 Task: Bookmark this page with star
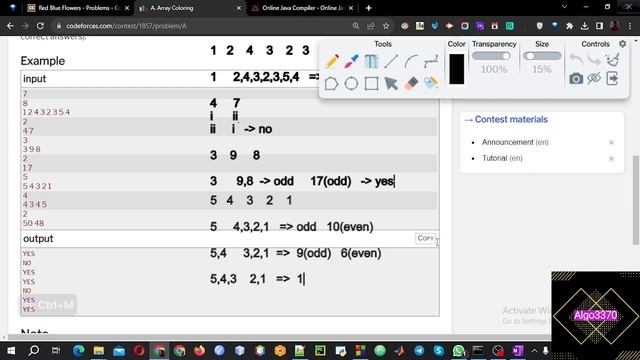386,26
